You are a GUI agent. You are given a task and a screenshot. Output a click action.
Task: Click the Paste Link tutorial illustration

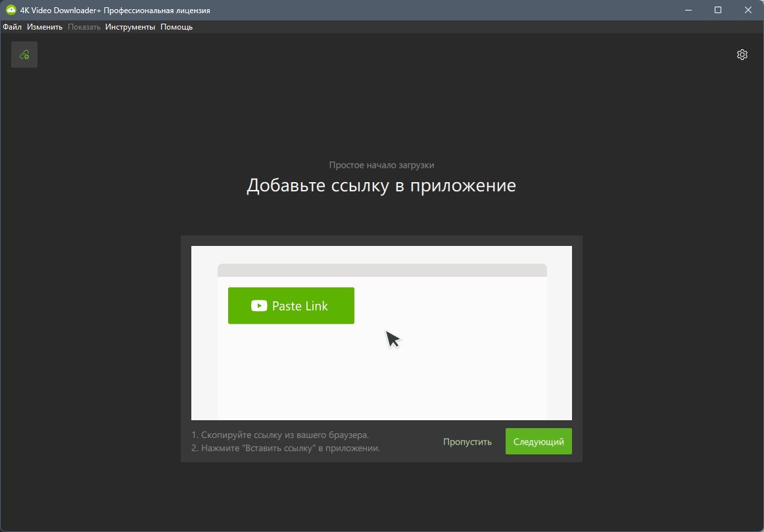tap(381, 333)
